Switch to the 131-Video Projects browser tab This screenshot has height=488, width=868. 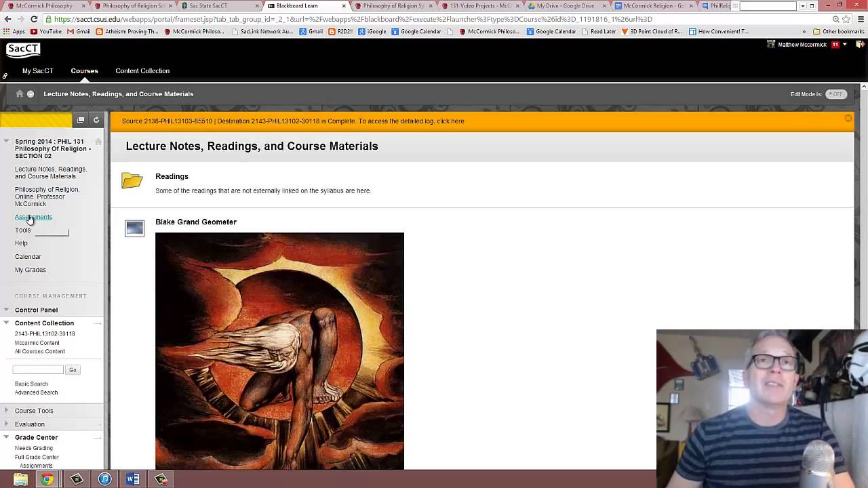click(x=479, y=6)
